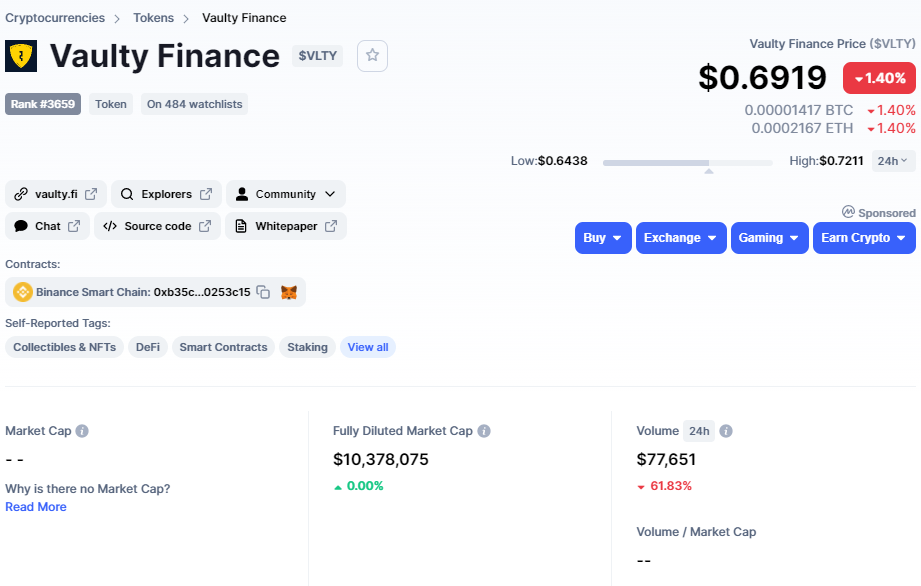Click the 0.00001417 BTC price
The image size is (921, 586).
pos(799,110)
